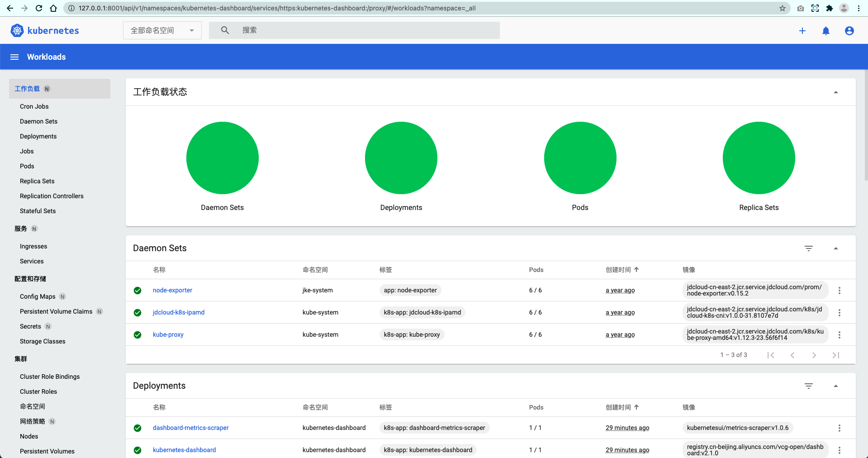Open Persistent Volume Claims in sidebar
Viewport: 868px width, 458px height.
(56, 311)
